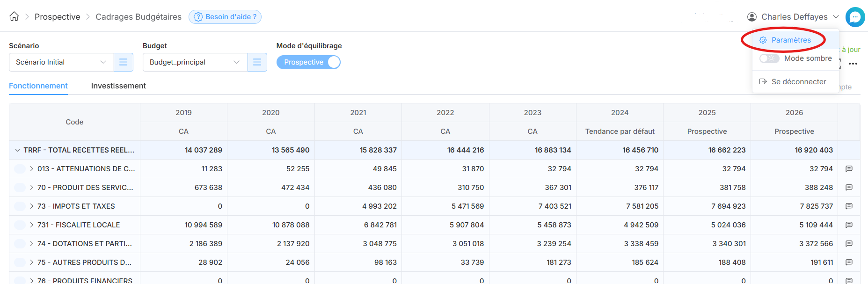Enable Mode sombre switch

769,58
